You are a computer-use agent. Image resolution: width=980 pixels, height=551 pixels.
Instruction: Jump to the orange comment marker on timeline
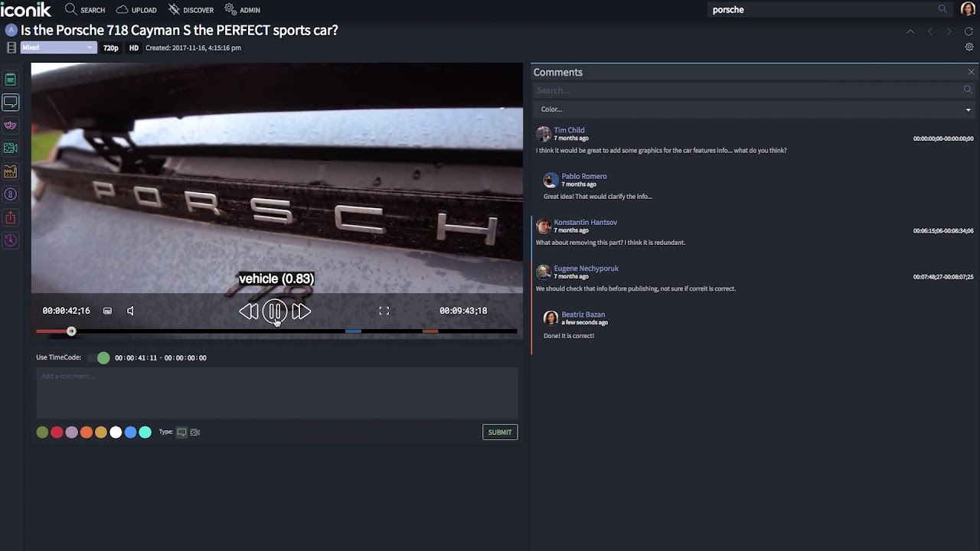(430, 331)
